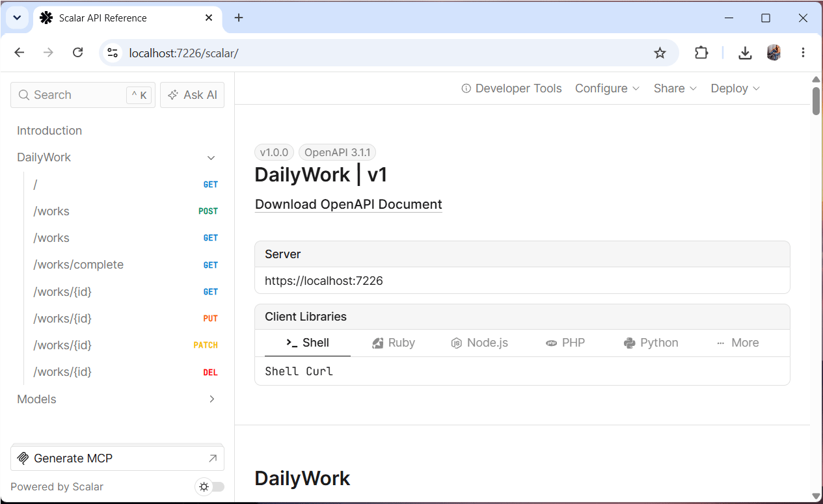Screen dimensions: 823x504
Task: Select the GET / endpoint
Action: (126, 185)
